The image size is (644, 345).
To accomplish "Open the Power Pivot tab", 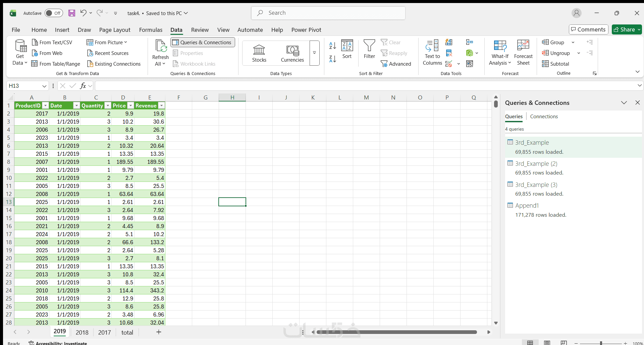I will 306,30.
